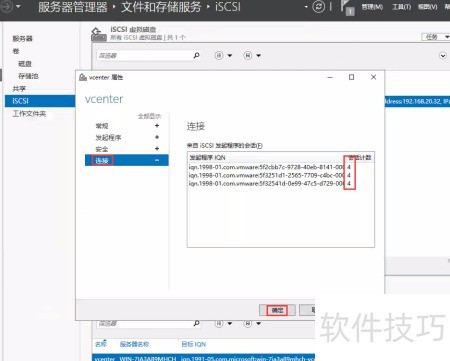Screen dimensions: 450x361
Task: Click the refresh icon in the header
Action: click(318, 7)
